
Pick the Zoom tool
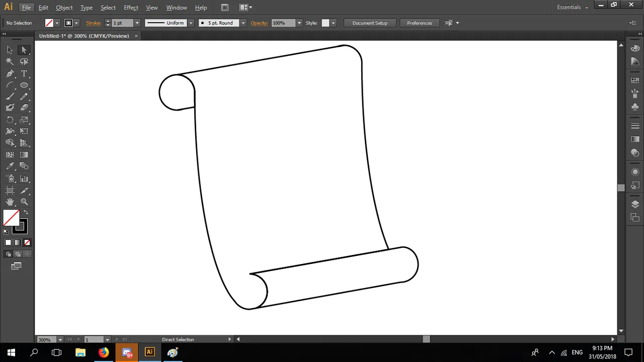click(x=24, y=202)
